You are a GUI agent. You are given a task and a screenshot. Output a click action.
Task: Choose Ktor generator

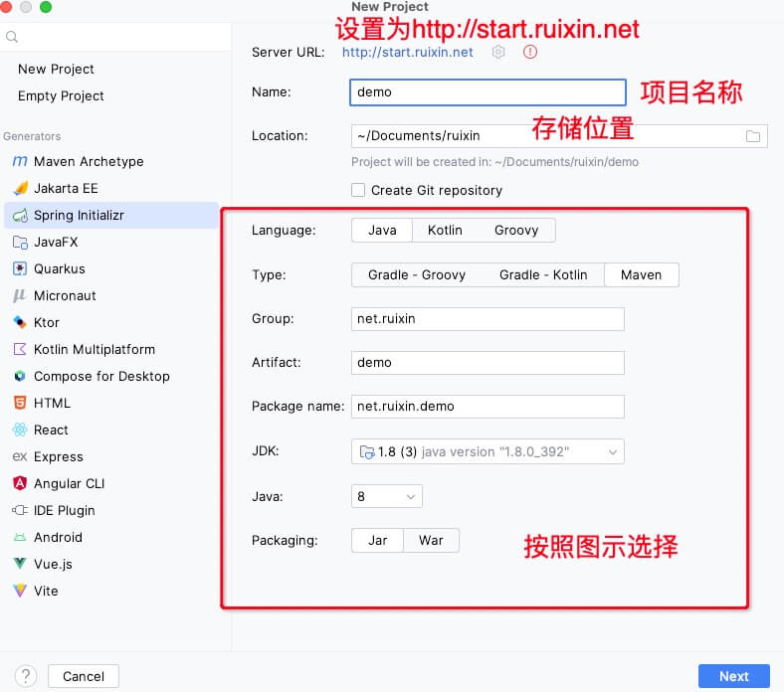click(111, 322)
